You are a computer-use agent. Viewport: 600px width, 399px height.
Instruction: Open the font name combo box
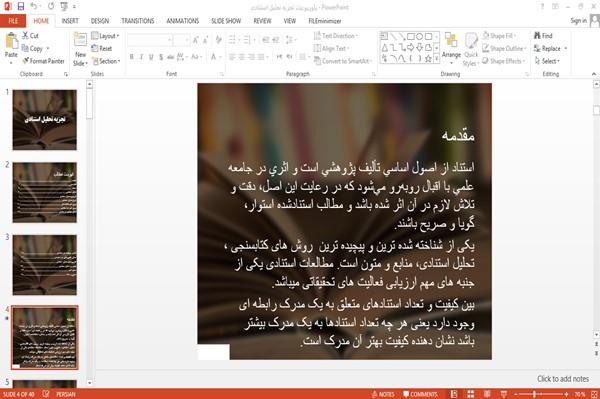tap(150, 39)
